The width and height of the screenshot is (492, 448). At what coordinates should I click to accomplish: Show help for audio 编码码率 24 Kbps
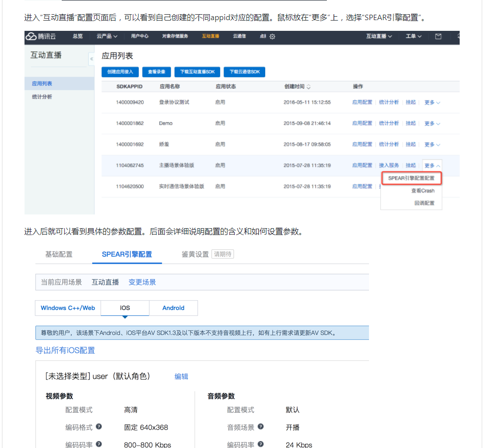point(261,444)
